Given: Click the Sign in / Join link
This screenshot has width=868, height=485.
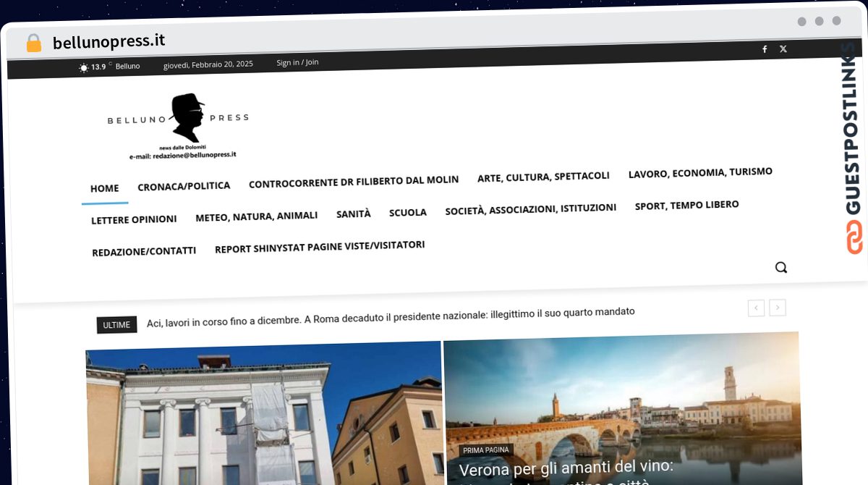Looking at the screenshot, I should (x=297, y=62).
